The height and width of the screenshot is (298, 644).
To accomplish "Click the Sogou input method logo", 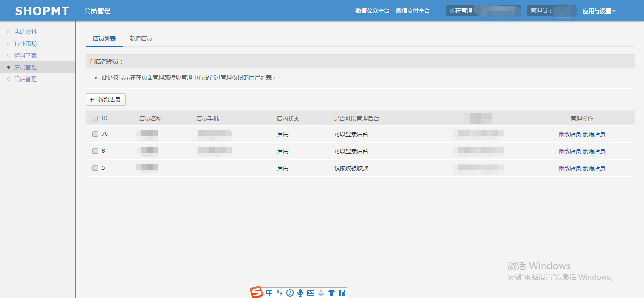I will [256, 292].
